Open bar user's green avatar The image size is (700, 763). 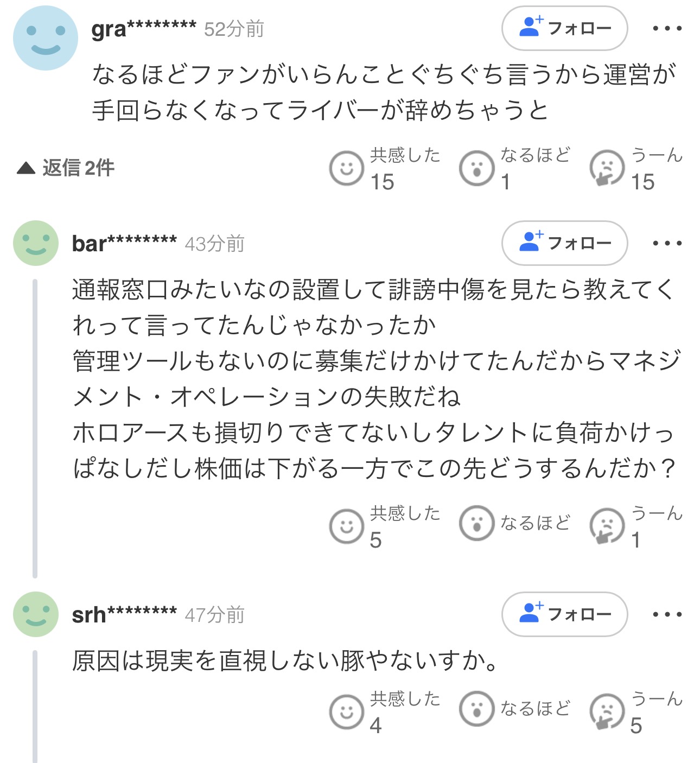coord(36,243)
